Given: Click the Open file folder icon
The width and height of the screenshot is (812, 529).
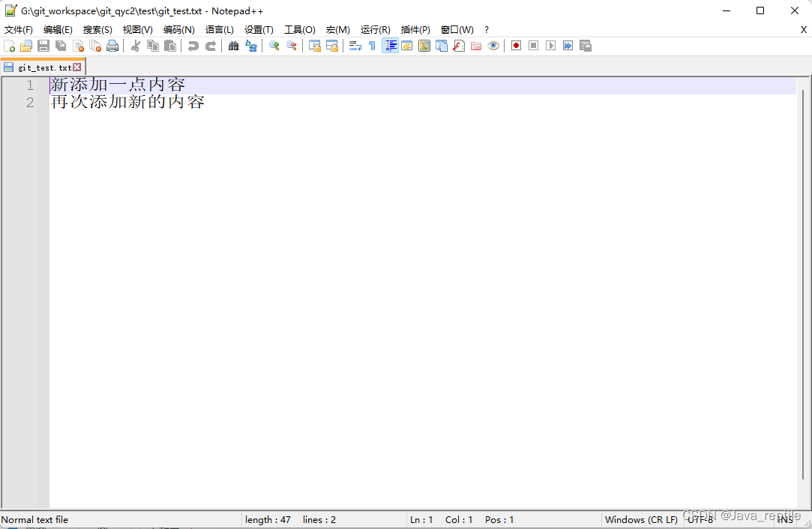Looking at the screenshot, I should 26,46.
